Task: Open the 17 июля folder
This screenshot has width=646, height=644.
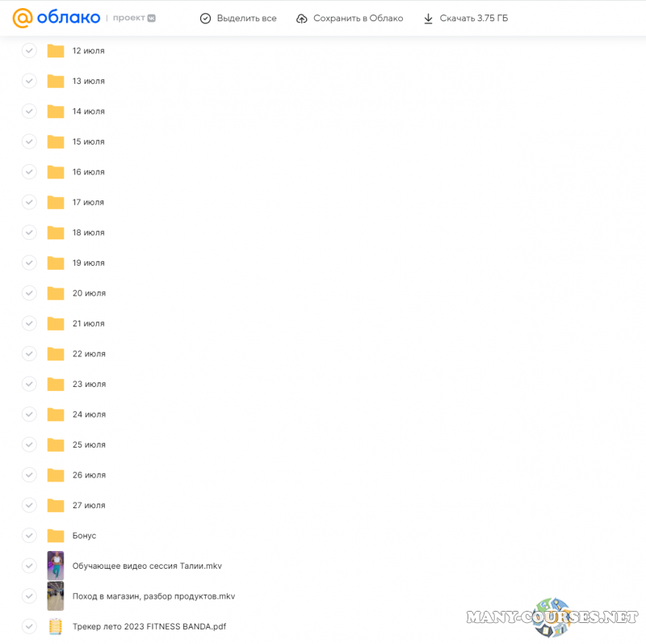Action: tap(88, 202)
